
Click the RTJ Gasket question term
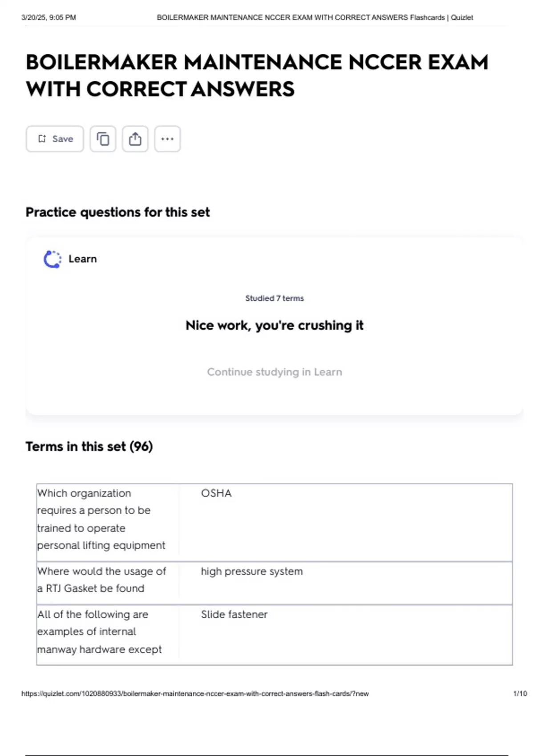[x=101, y=580]
